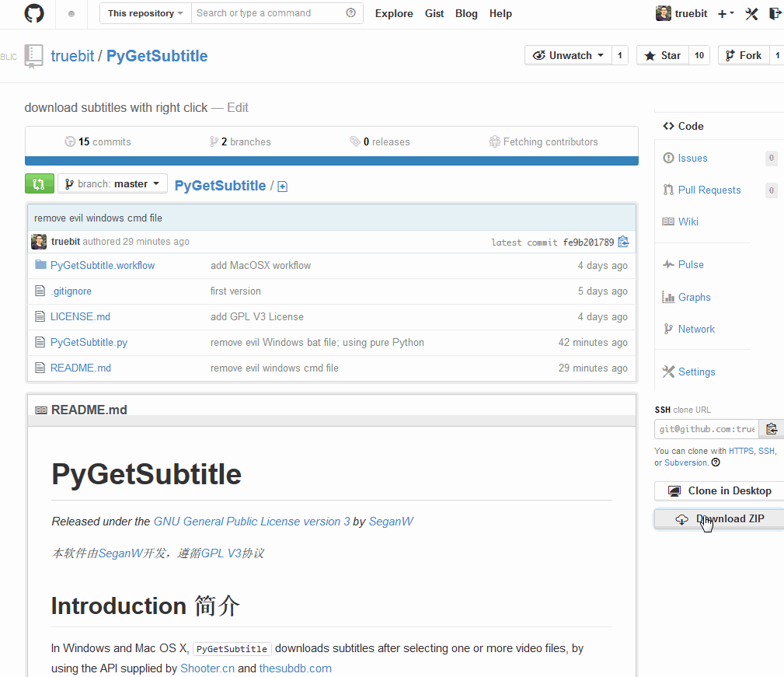Image resolution: width=784 pixels, height=677 pixels.
Task: Open the Issues sidebar tab
Action: [692, 158]
